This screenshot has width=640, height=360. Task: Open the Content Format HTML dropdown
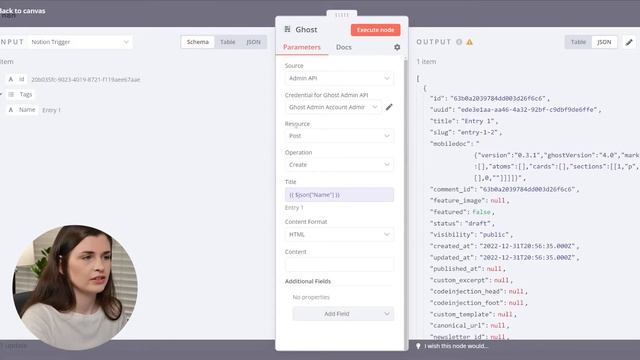click(x=339, y=235)
